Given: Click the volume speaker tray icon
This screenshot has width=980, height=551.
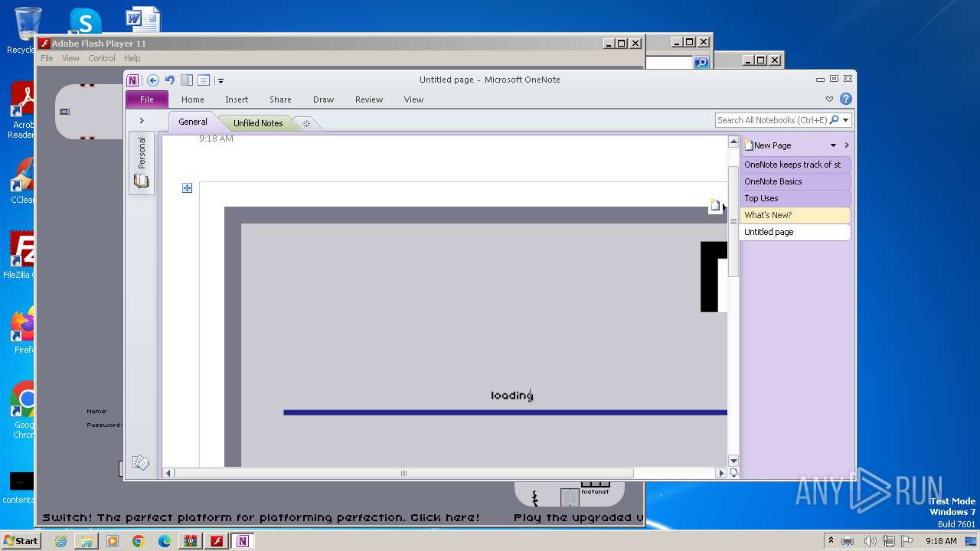Looking at the screenshot, I should [x=871, y=541].
